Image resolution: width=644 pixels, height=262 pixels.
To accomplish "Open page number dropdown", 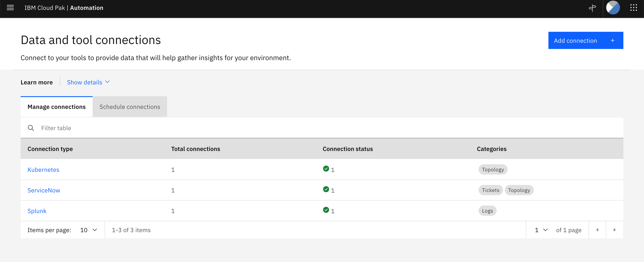I will click(541, 230).
